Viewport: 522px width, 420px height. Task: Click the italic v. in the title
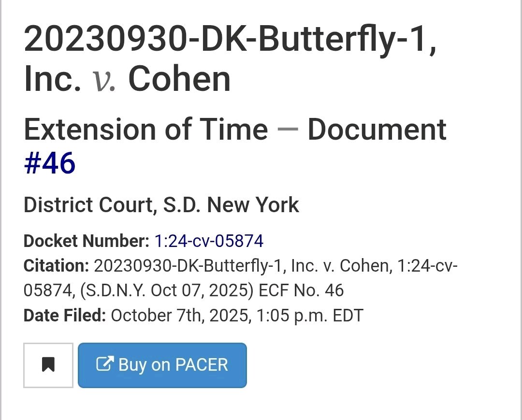(104, 79)
